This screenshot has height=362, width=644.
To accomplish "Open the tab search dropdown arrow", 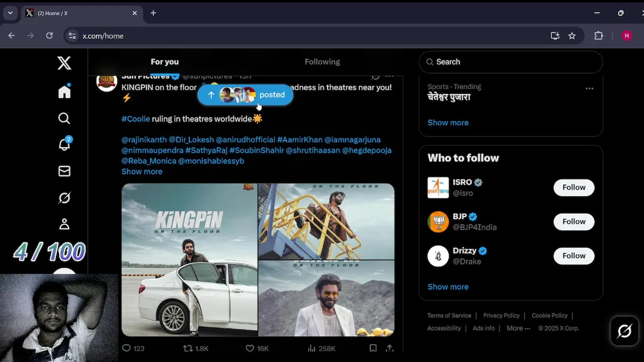I will (10, 13).
